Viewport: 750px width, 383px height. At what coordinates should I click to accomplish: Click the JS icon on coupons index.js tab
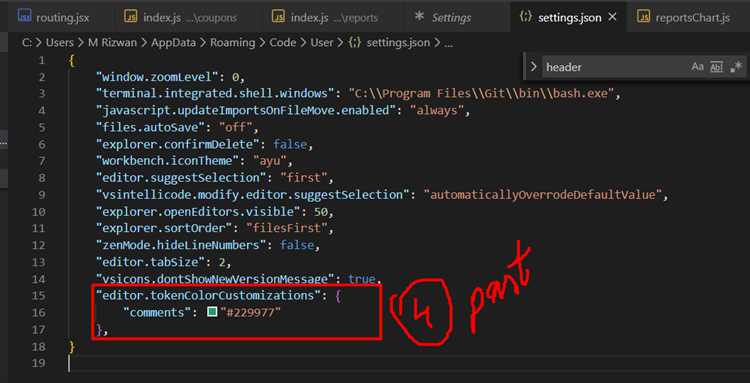tap(130, 17)
